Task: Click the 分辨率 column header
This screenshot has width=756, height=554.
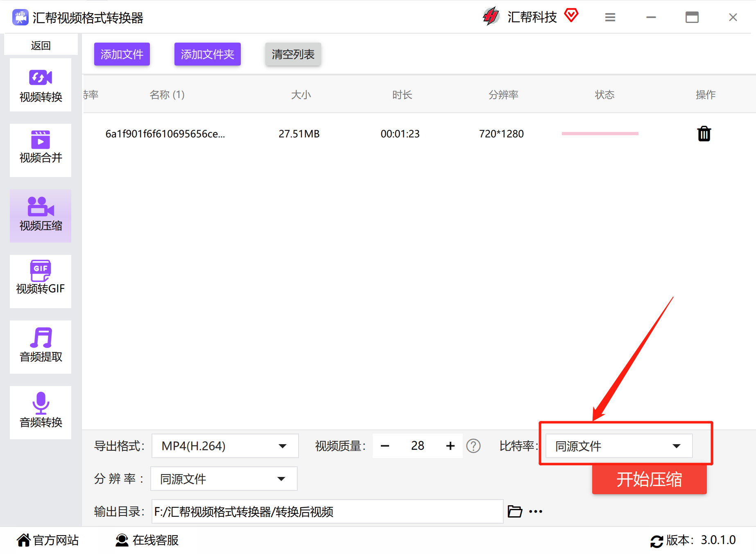Action: click(503, 95)
